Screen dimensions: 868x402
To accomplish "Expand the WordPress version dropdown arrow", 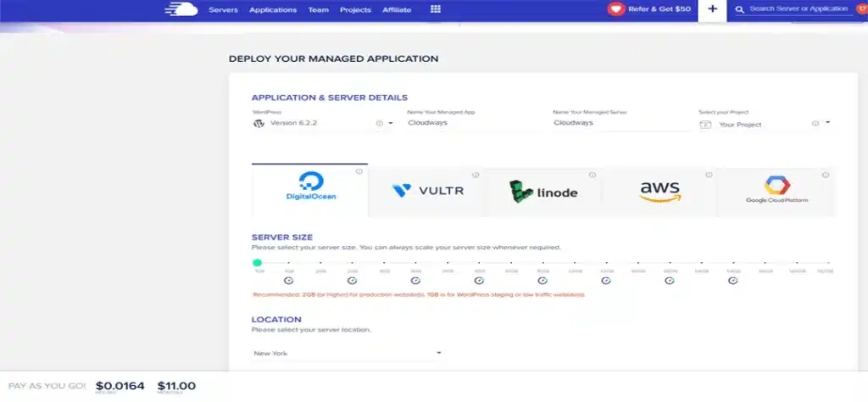I will 390,123.
